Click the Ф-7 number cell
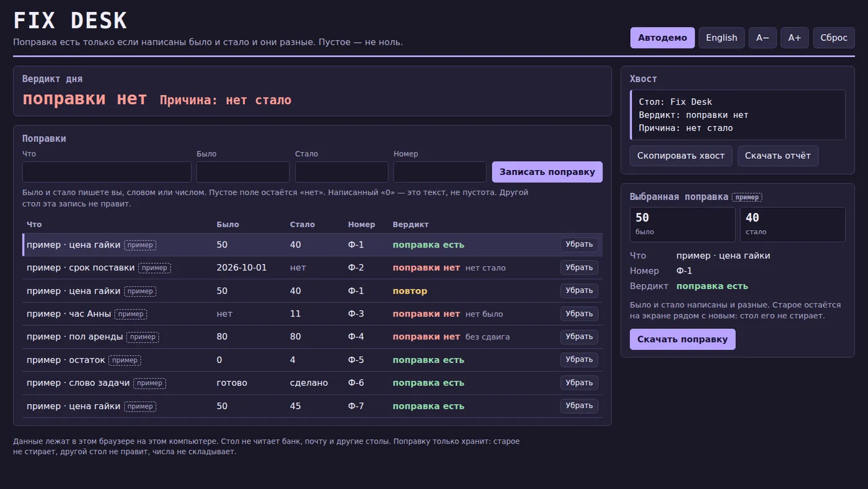This screenshot has width=868, height=489. click(356, 406)
